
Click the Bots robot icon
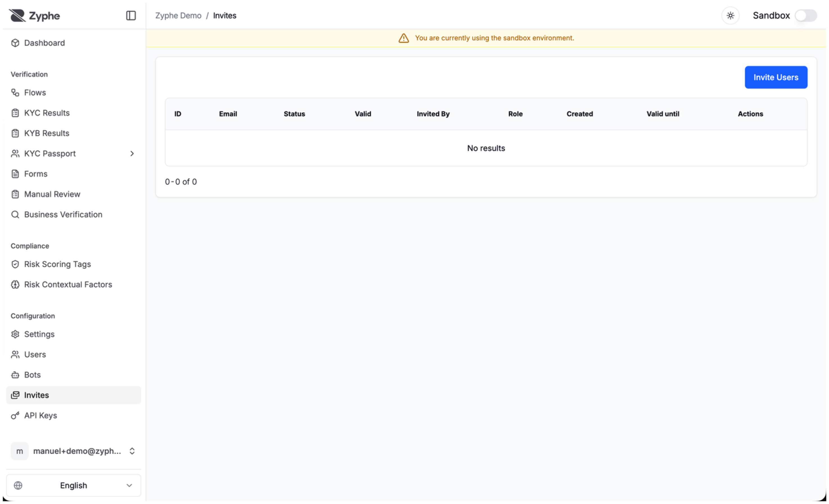tap(15, 375)
